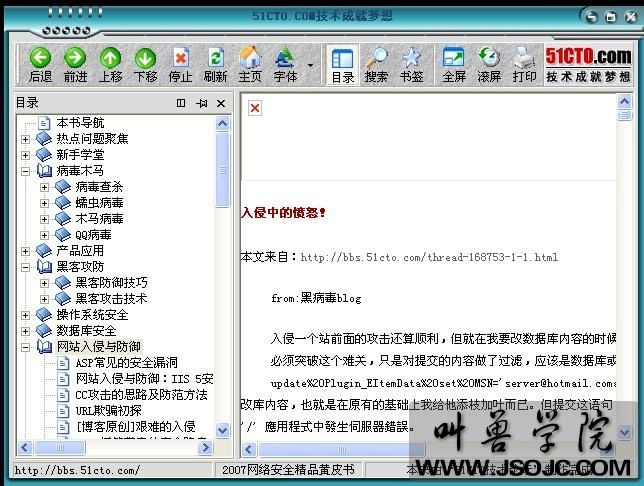Select the 网站入侵与防御 tree label
Screen dimensions: 644x486
[99, 347]
